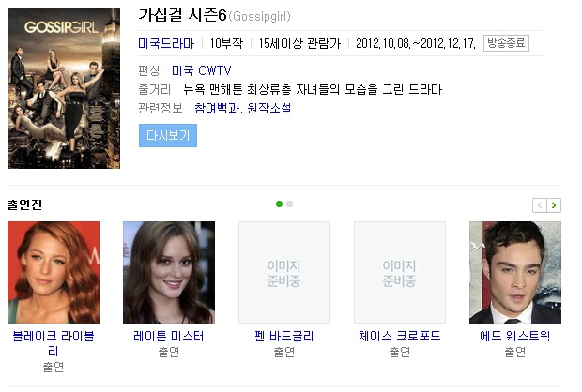Click the 방송종료 status badge
Screen dimensions: 582x392
[506, 43]
